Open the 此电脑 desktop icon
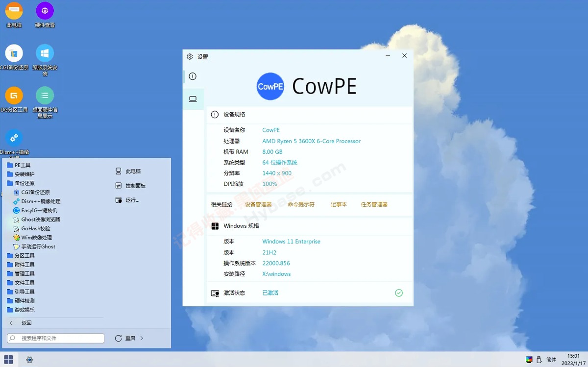 tap(14, 15)
